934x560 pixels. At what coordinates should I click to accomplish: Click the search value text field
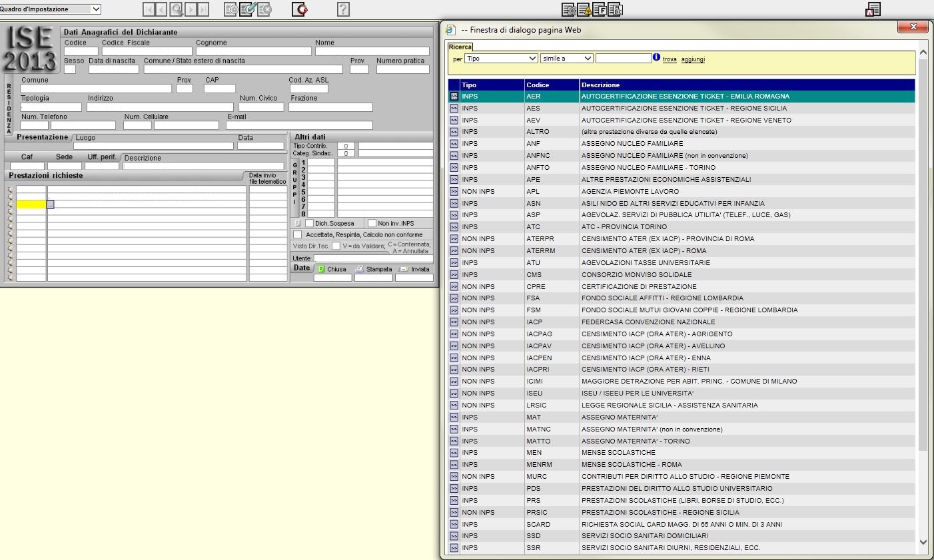tap(623, 59)
